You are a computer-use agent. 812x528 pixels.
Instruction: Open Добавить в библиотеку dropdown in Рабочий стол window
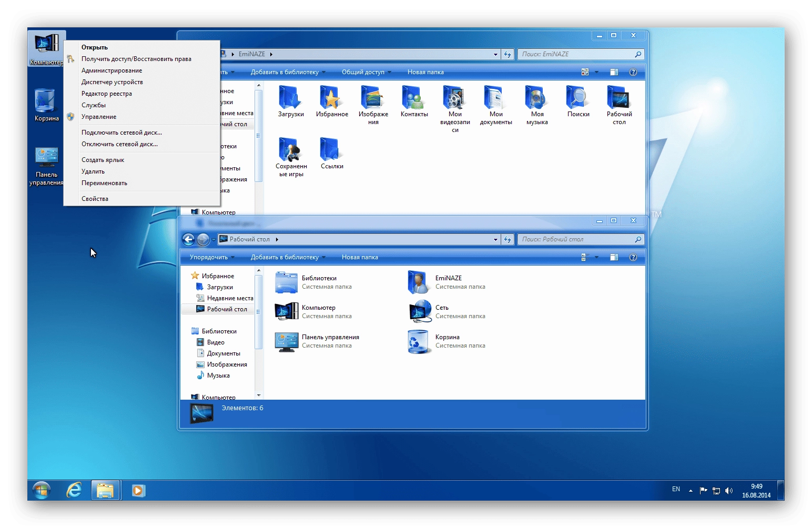point(288,257)
